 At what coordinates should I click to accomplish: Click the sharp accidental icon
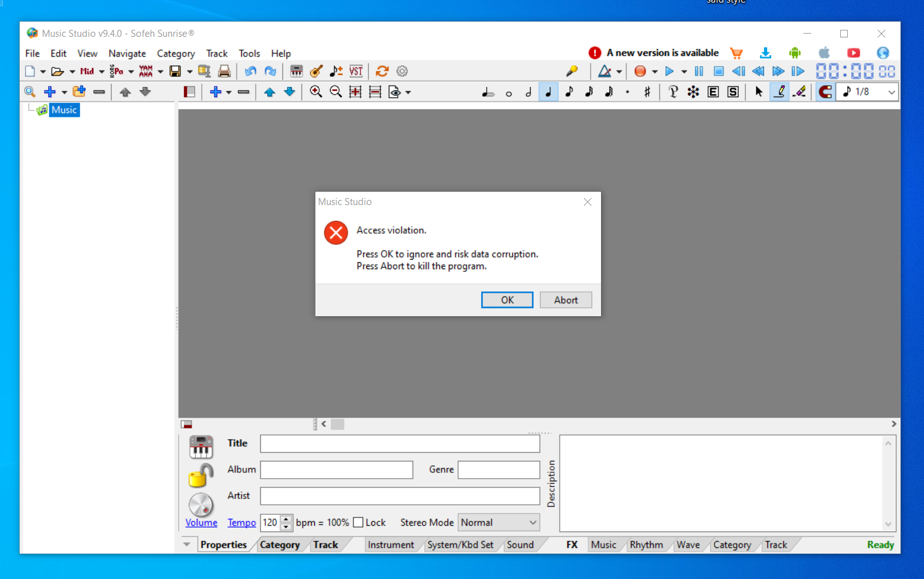tap(647, 92)
